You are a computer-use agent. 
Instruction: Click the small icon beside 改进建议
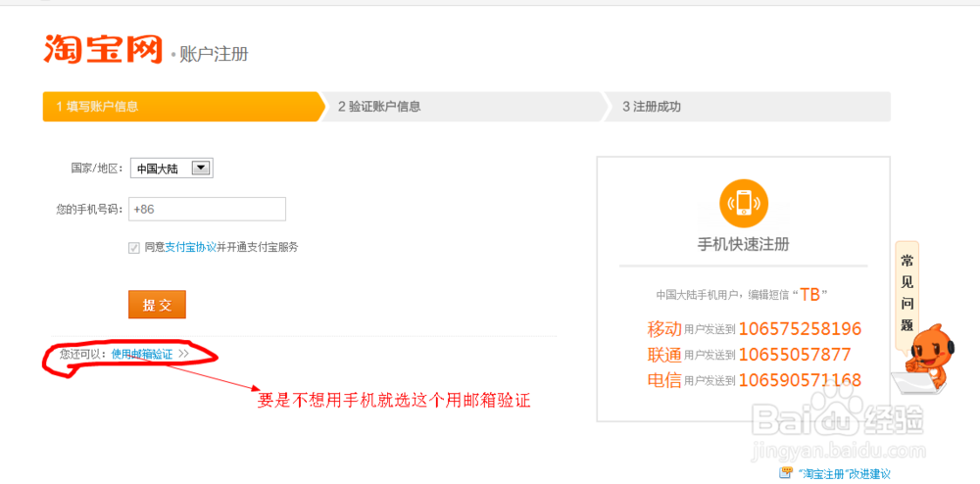click(785, 473)
